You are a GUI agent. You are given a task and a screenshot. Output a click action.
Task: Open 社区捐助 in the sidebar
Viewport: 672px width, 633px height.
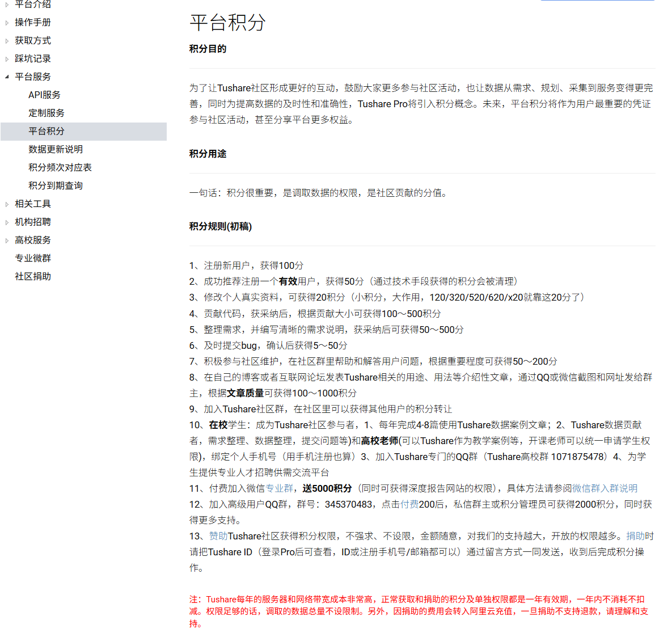33,276
